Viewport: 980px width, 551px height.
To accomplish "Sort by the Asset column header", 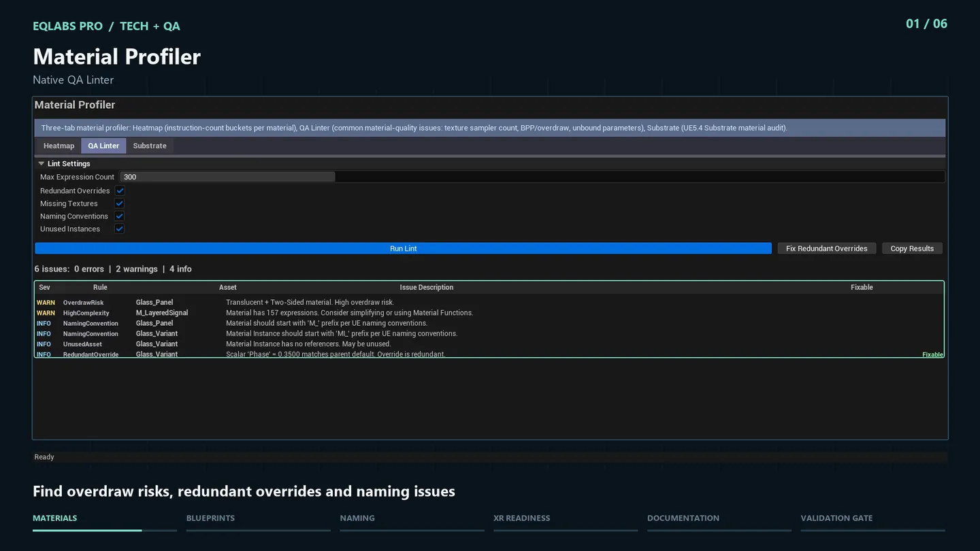I will click(x=227, y=287).
